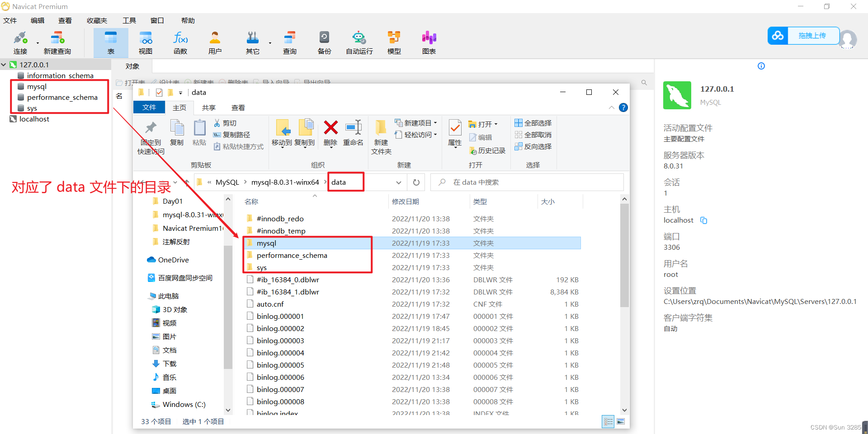Toggle the checkmark icon in Explorer title bar
This screenshot has height=434, width=868.
coord(159,93)
